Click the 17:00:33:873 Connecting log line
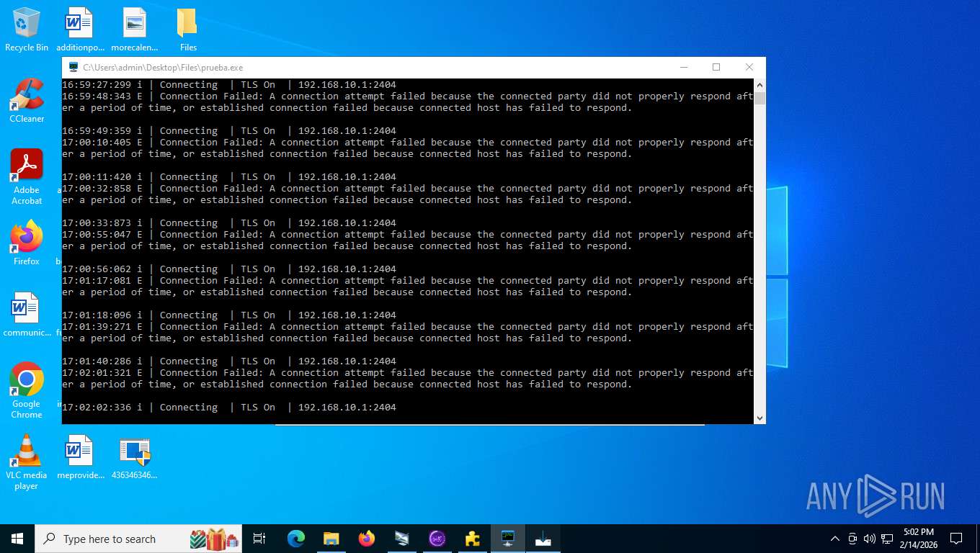 coord(229,223)
